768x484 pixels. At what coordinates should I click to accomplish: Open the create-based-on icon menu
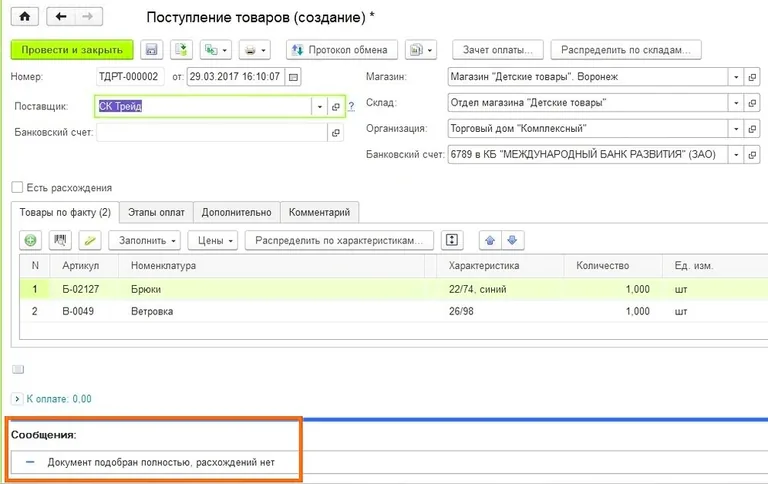(x=216, y=50)
